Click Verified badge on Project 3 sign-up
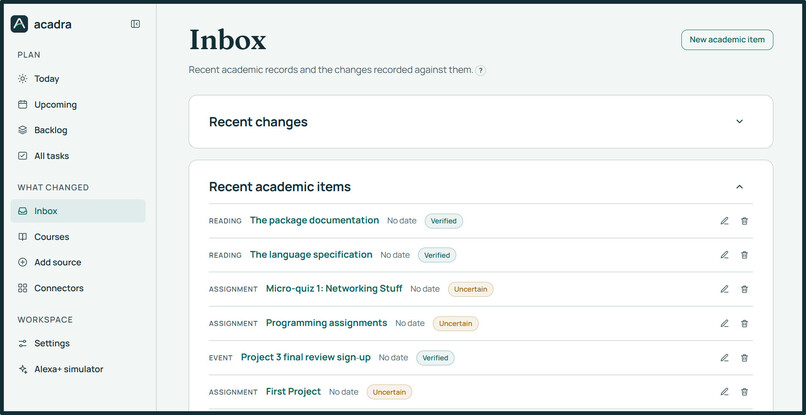Screen dimensions: 806x415 [435, 358]
